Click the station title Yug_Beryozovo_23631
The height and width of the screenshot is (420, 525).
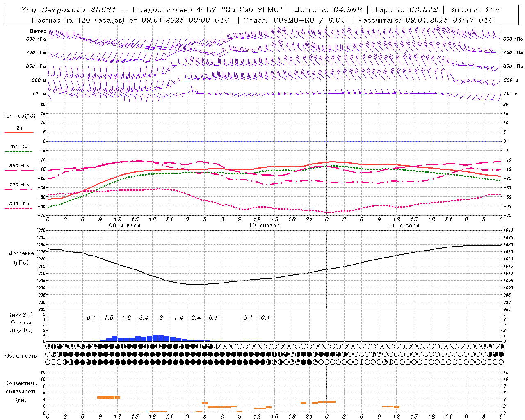click(69, 10)
